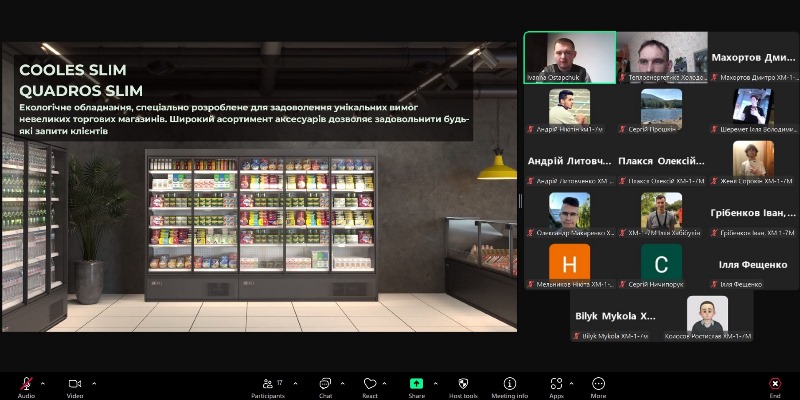Click muted mic icon beside Bilyk Mykola's label

coord(577,336)
